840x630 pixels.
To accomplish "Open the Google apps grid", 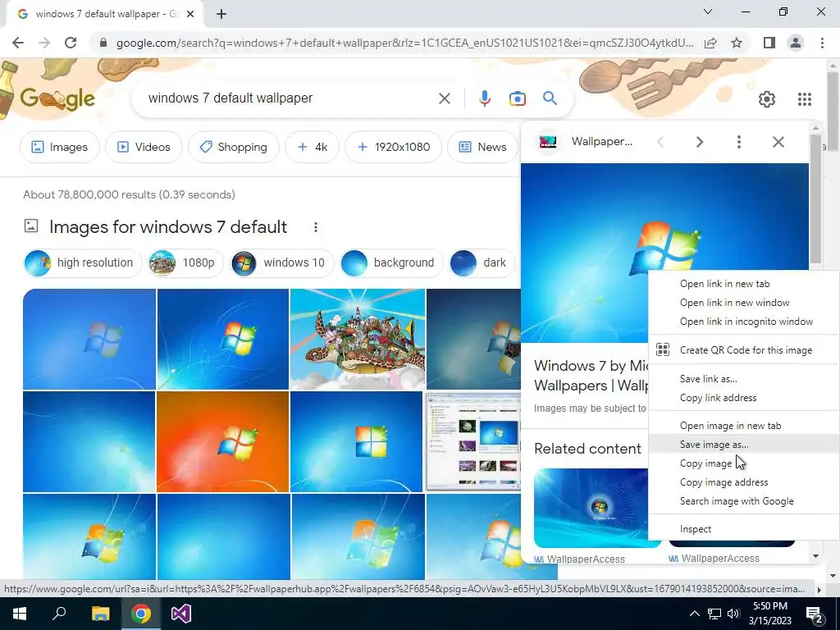I will [804, 99].
